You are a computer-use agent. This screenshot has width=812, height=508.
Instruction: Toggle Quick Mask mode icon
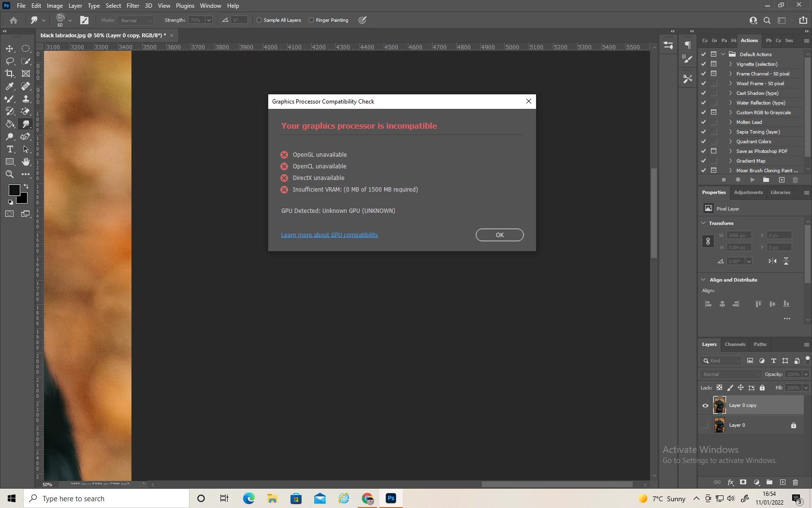pyautogui.click(x=10, y=214)
